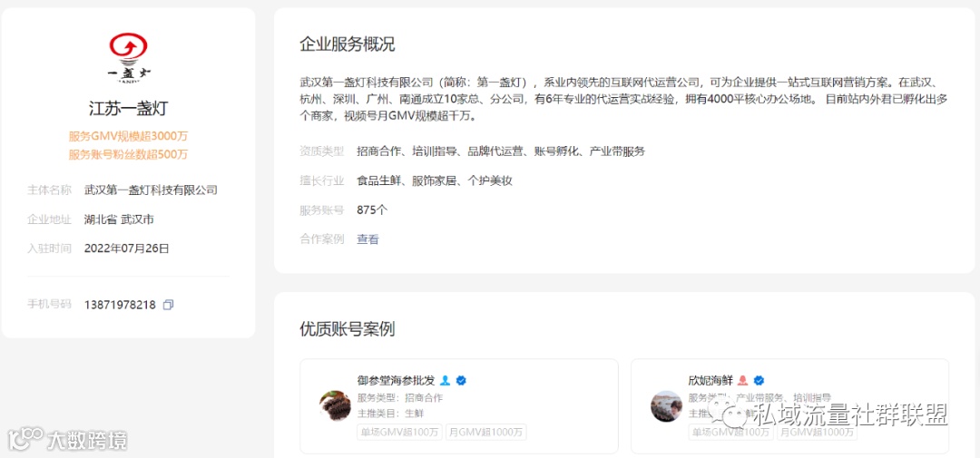Click the 入驻时间 label

coord(49,248)
